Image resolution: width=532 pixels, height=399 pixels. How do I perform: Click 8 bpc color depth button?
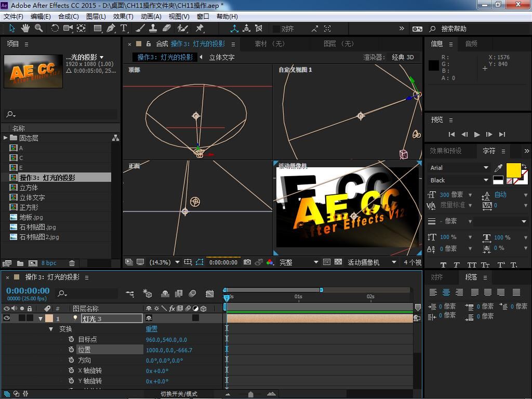coord(49,263)
